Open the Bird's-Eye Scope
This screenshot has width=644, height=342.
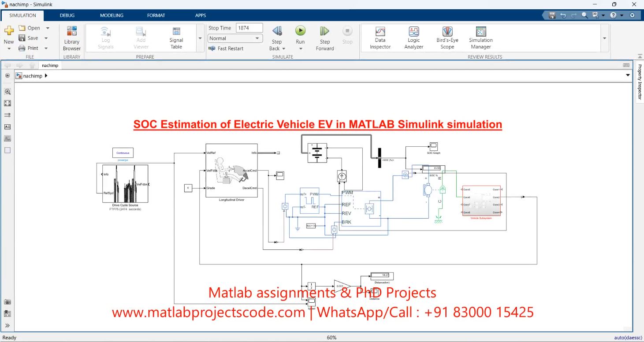tap(447, 37)
